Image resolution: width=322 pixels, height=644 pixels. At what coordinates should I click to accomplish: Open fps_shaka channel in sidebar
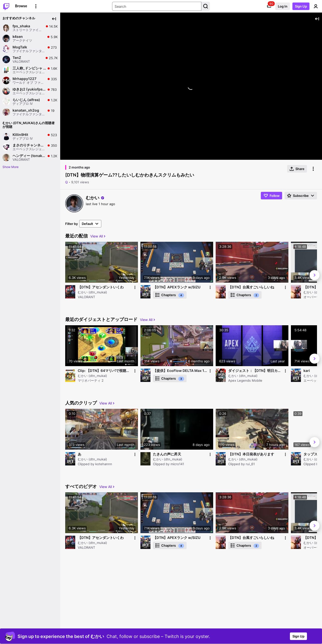click(30, 28)
